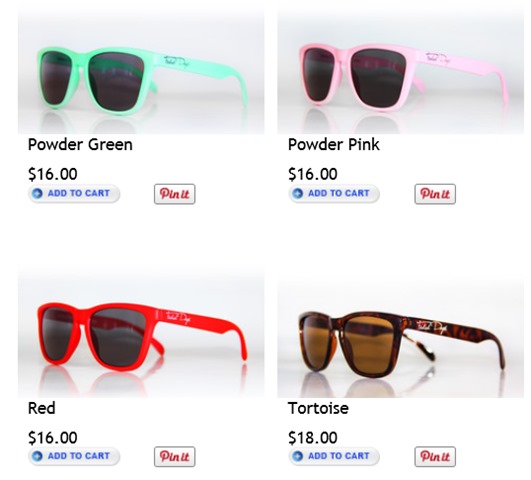Add Powder Pink sunglasses to cart

(334, 194)
